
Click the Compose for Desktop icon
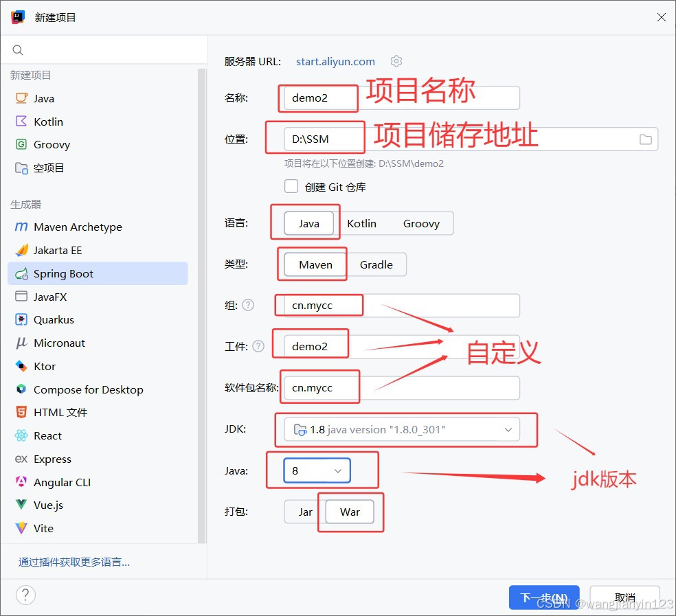[x=21, y=389]
